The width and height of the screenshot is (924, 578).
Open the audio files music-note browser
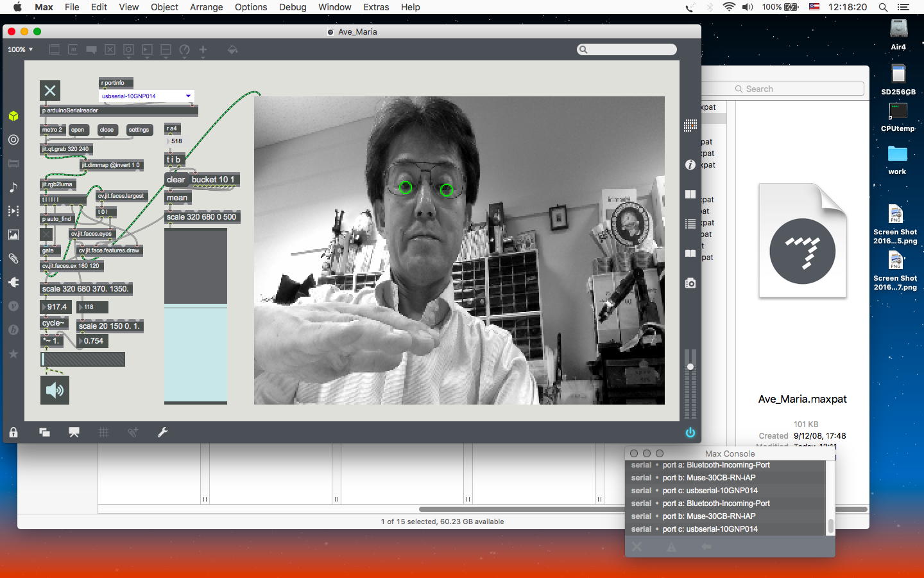coord(13,188)
